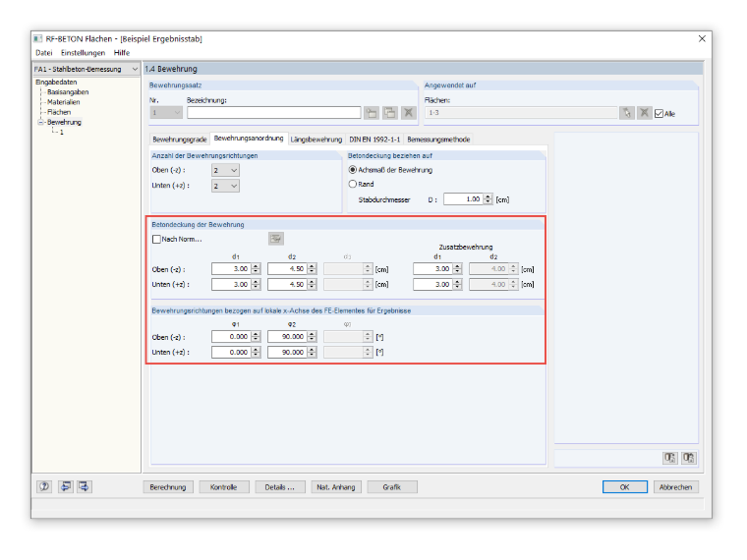Click the new reinforcement set icon
Image resolution: width=747 pixels, height=560 pixels.
click(x=372, y=113)
